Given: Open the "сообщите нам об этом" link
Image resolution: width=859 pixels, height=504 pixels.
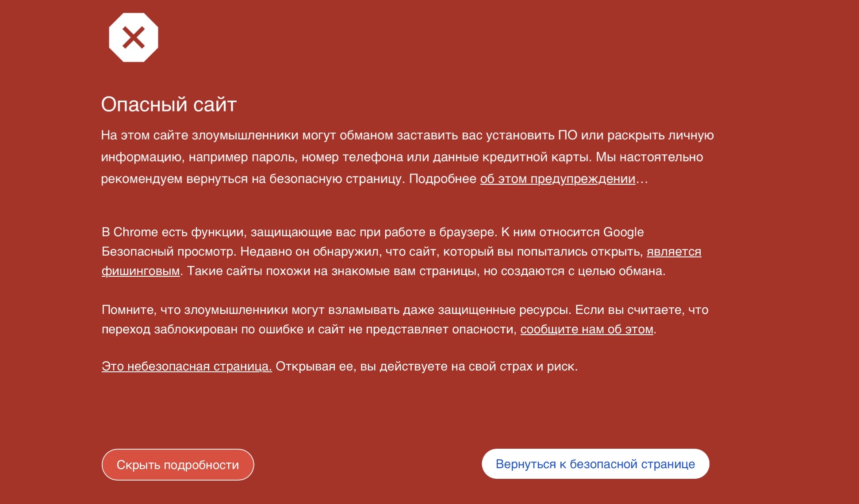Looking at the screenshot, I should click(x=587, y=330).
